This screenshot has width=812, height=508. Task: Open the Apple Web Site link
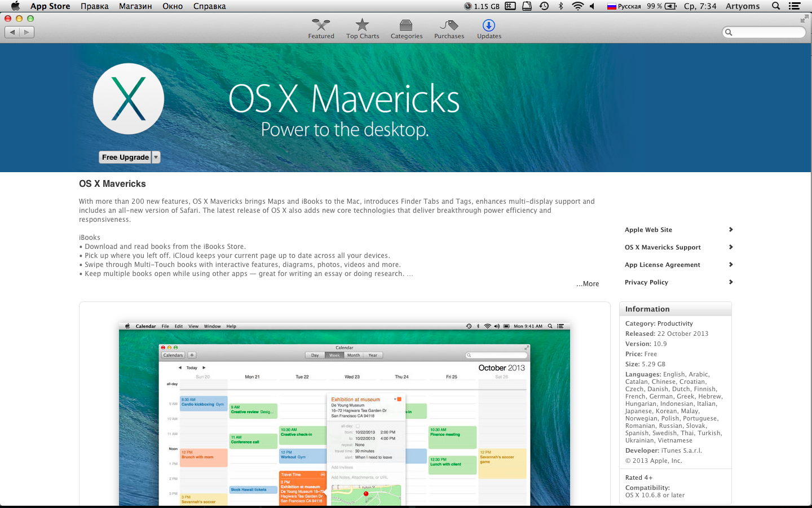[648, 230]
